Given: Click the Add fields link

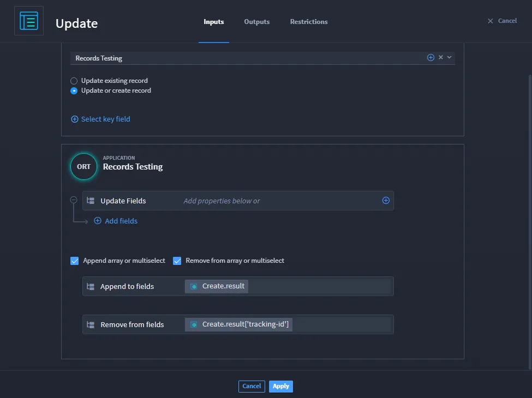Looking at the screenshot, I should [121, 221].
